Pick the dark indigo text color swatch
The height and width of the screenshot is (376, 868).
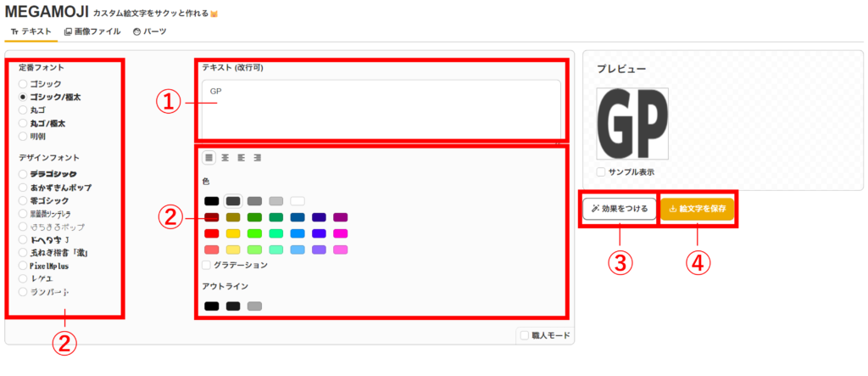point(320,217)
